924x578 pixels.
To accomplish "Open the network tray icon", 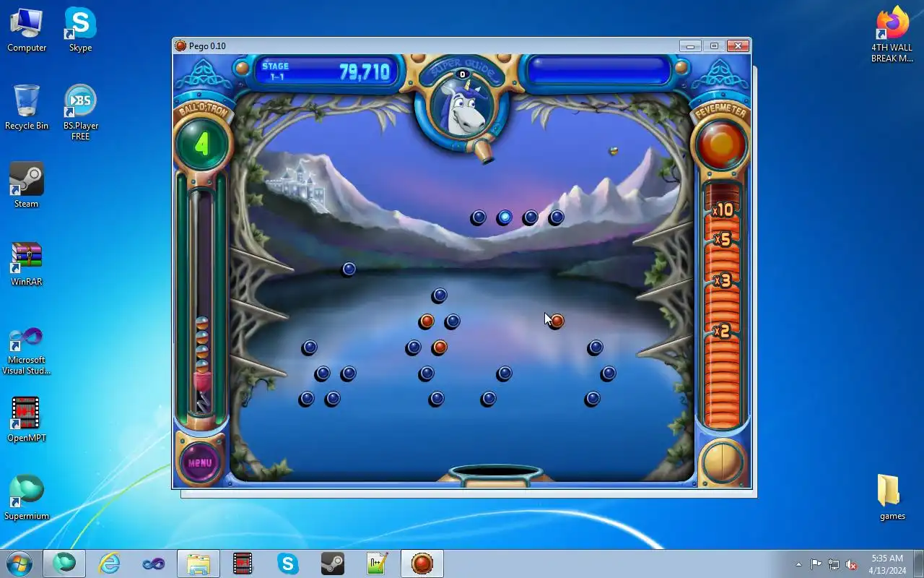I will click(834, 564).
